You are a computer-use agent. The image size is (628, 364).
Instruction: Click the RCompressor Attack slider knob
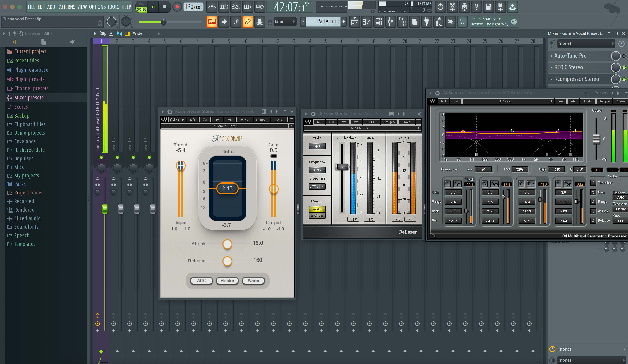coord(227,244)
